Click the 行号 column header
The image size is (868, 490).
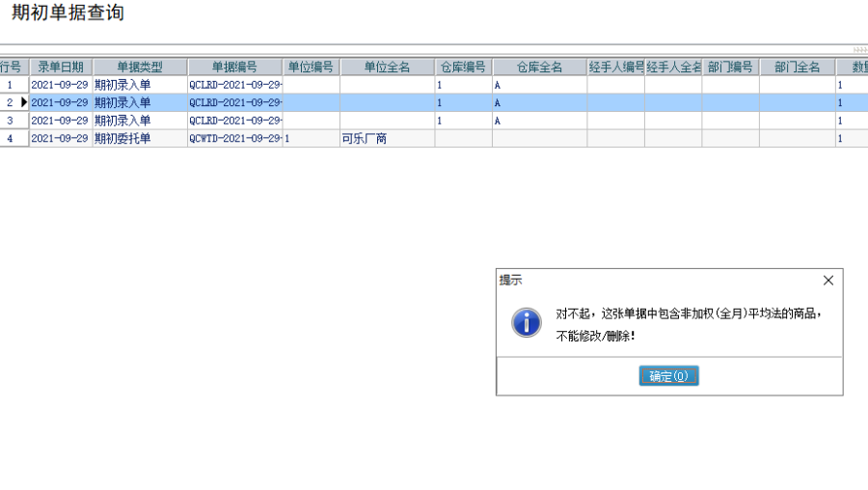(x=12, y=68)
